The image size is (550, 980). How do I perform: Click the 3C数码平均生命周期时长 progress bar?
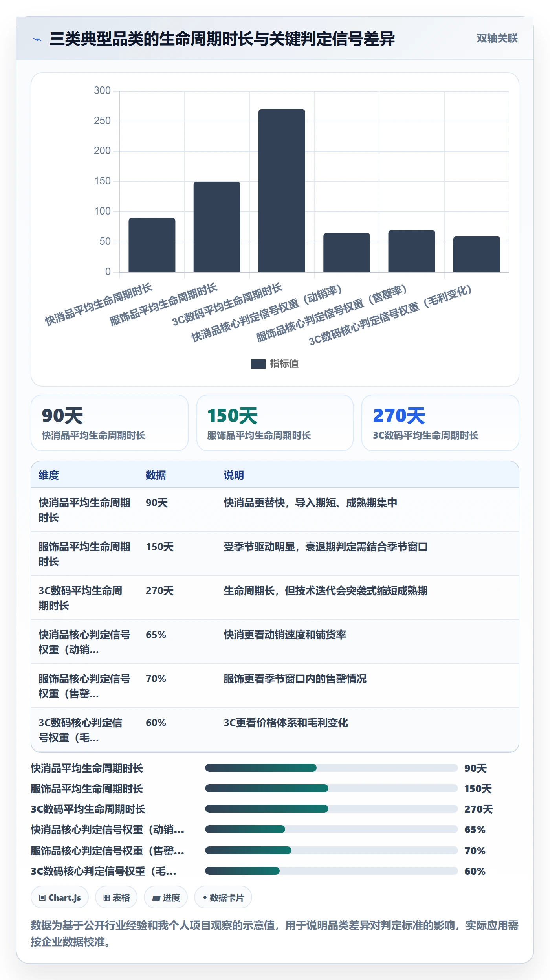pyautogui.click(x=331, y=809)
